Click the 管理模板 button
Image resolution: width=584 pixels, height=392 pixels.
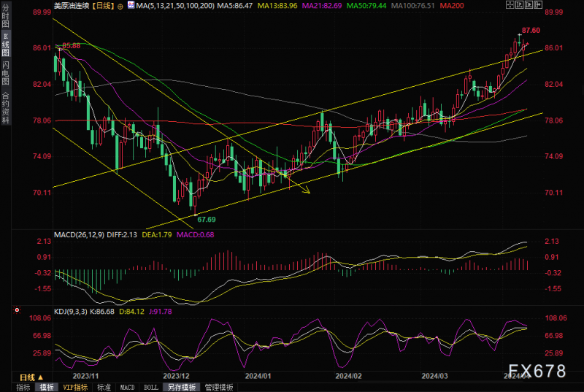pyautogui.click(x=219, y=388)
